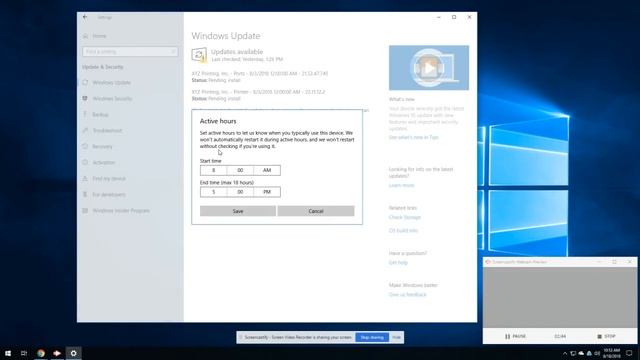This screenshot has width=640, height=360.
Task: Click Stop sharing in Screencastify bar
Action: pos(372,337)
